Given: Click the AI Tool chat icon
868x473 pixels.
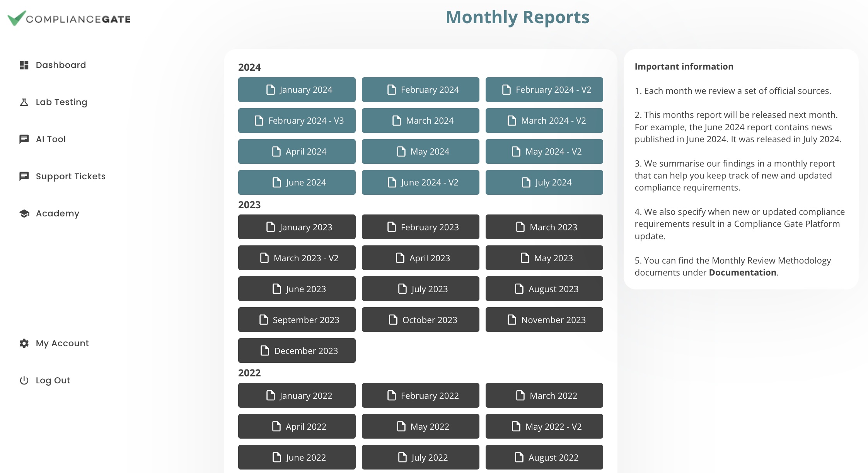Looking at the screenshot, I should [24, 139].
